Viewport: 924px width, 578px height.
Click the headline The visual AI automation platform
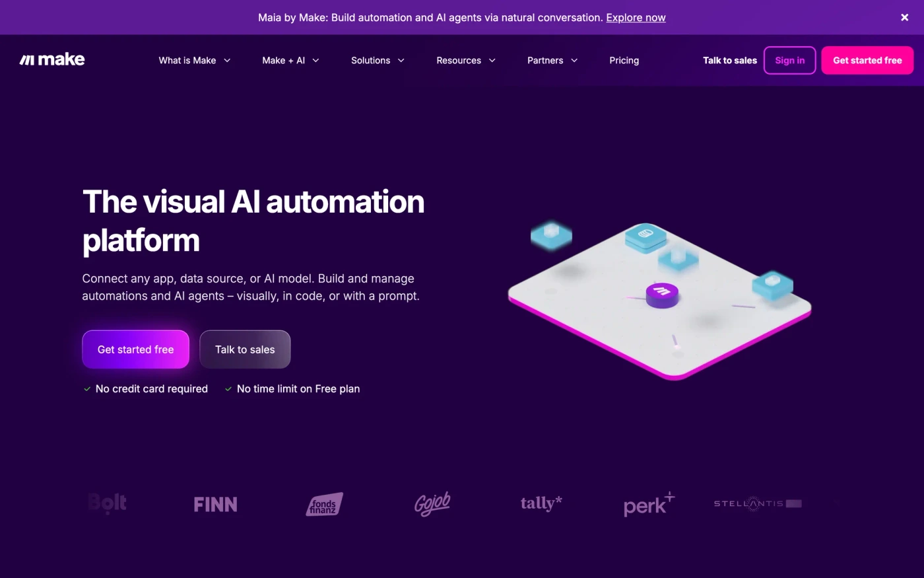point(253,221)
